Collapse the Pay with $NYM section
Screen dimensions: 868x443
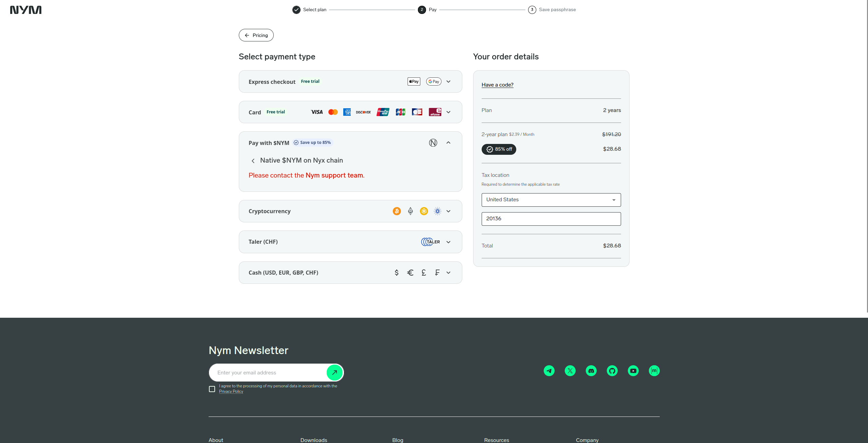pyautogui.click(x=448, y=143)
